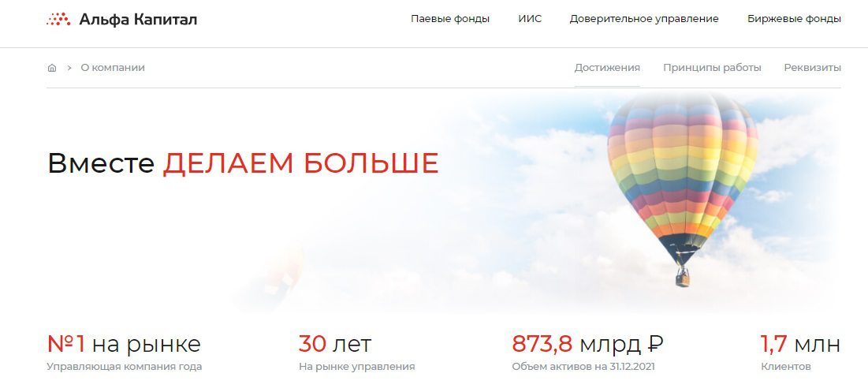Switch to the Принципы работы tab
The image size is (868, 392).
[x=712, y=68]
